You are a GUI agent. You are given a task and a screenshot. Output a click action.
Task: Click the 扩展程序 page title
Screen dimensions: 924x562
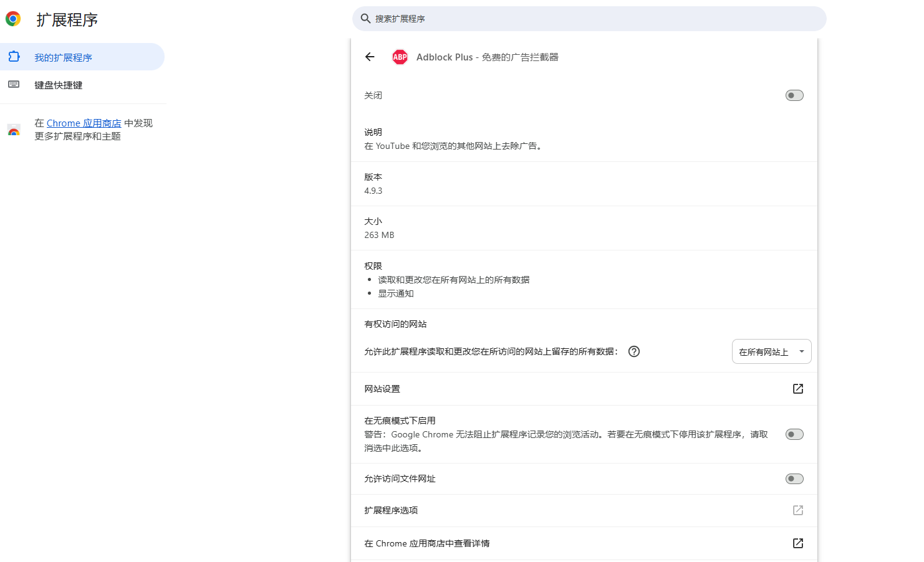(x=67, y=19)
